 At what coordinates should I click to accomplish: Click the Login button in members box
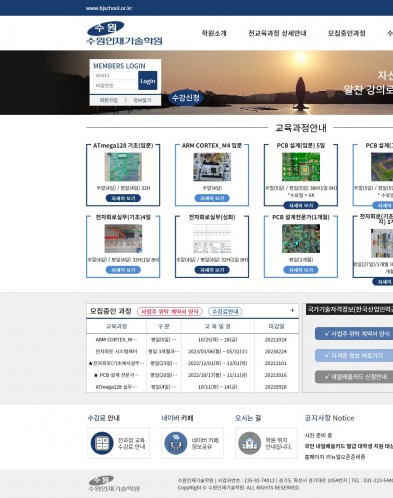click(x=148, y=81)
